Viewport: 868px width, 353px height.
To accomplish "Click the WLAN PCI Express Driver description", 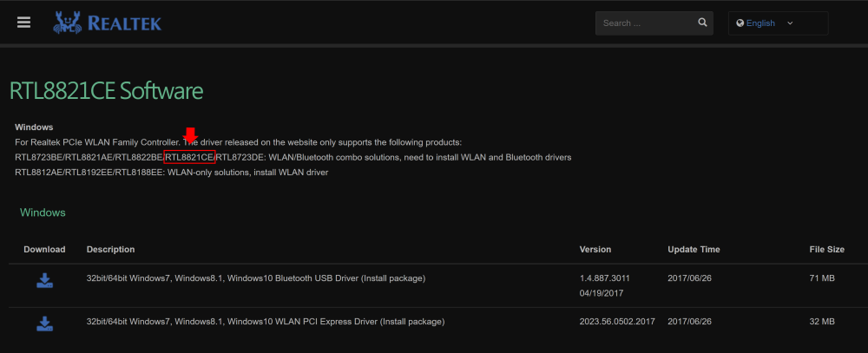I will [266, 322].
